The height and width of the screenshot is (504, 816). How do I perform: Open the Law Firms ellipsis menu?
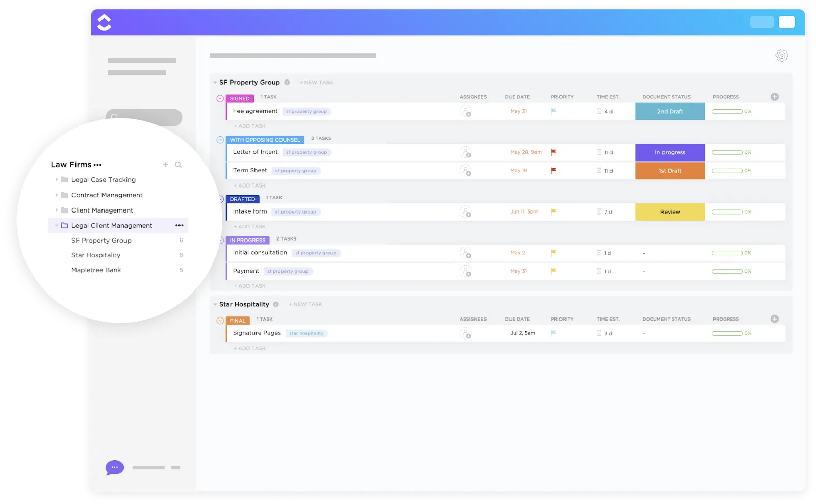(98, 165)
